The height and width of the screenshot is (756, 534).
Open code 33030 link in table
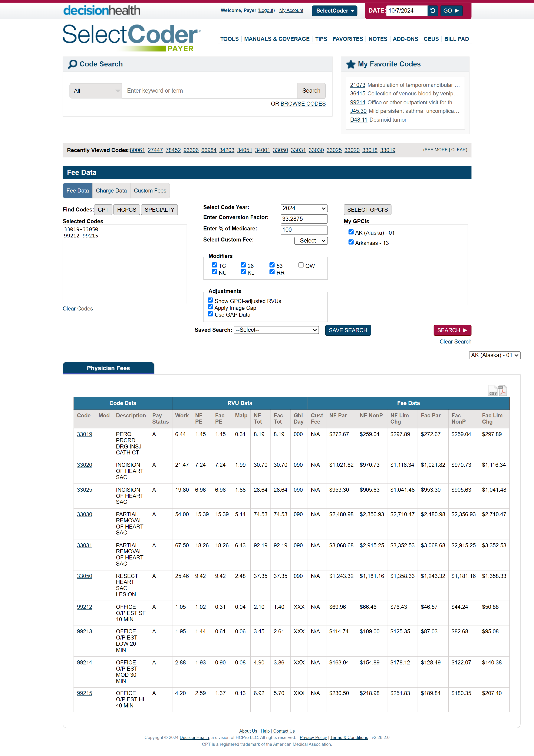click(x=84, y=514)
